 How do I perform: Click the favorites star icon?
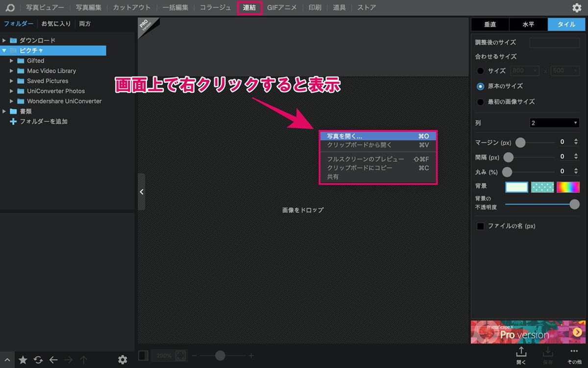(23, 360)
